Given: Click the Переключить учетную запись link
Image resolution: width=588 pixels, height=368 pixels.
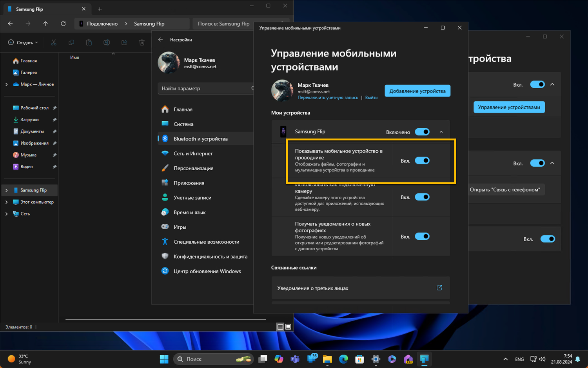Looking at the screenshot, I should (x=328, y=98).
